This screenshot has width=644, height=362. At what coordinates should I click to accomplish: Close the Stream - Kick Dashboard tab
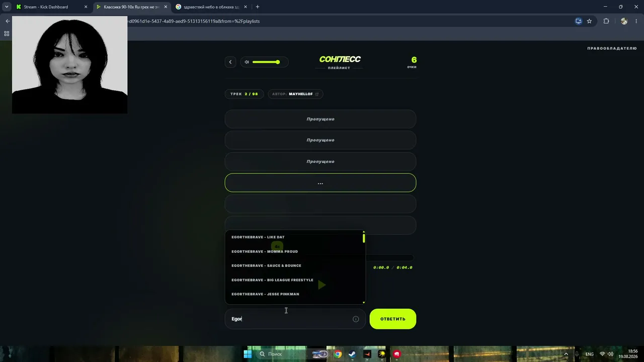click(x=86, y=7)
